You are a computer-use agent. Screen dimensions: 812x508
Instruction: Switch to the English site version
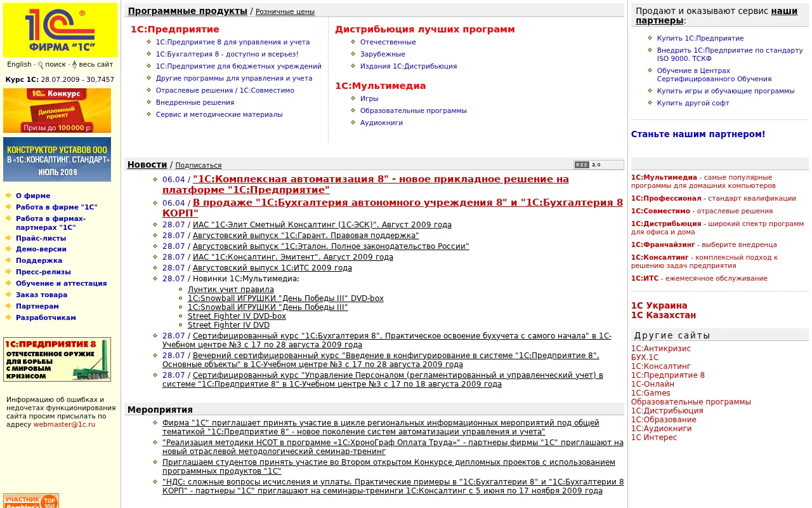coord(19,64)
